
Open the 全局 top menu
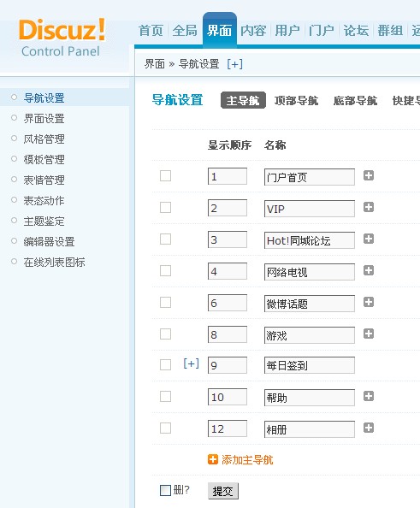pos(185,31)
